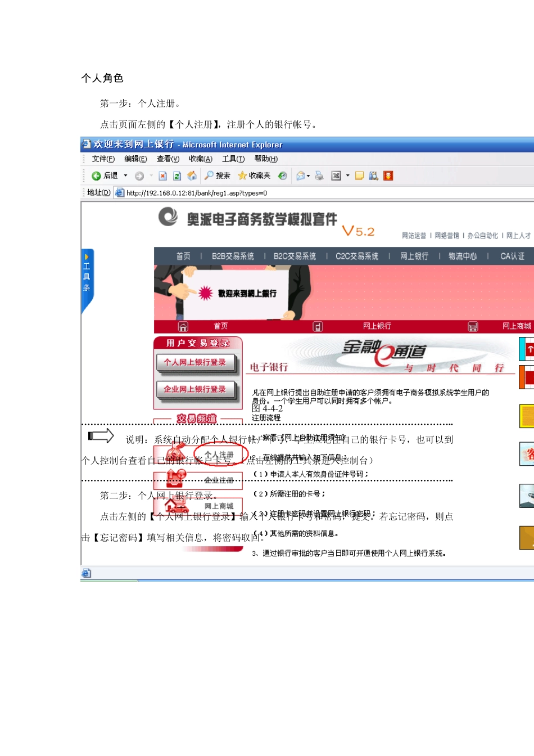Click the Mail envelope icon
The height and width of the screenshot is (756, 534).
(301, 176)
